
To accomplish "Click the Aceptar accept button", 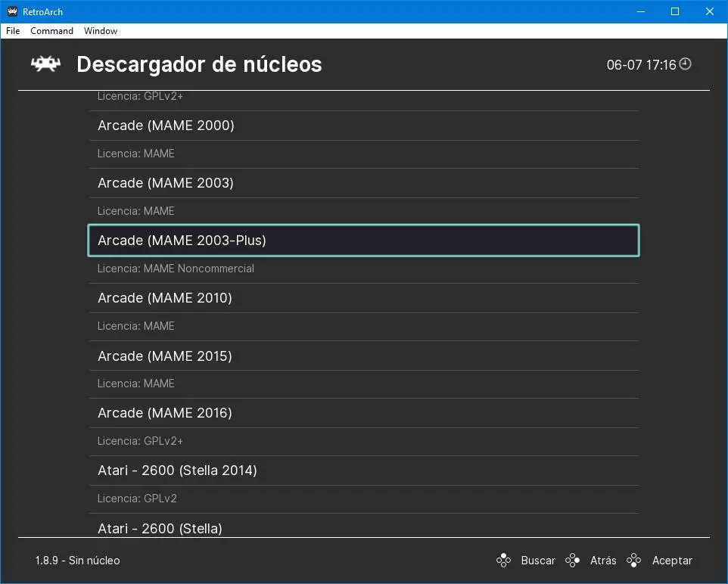I will (x=672, y=561).
